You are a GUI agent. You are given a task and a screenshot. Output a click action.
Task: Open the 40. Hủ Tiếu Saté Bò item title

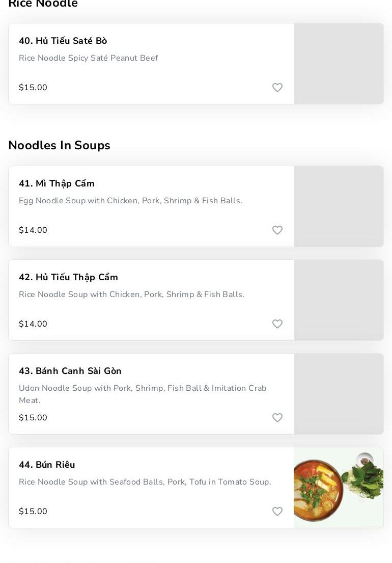pyautogui.click(x=63, y=41)
